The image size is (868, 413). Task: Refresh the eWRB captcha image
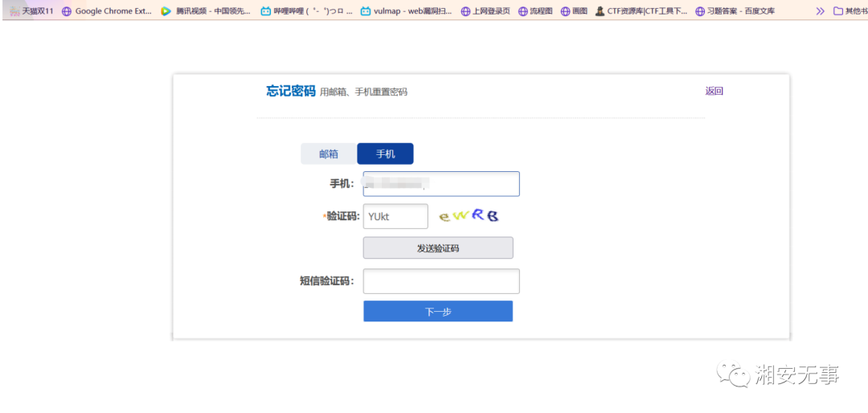tap(469, 216)
